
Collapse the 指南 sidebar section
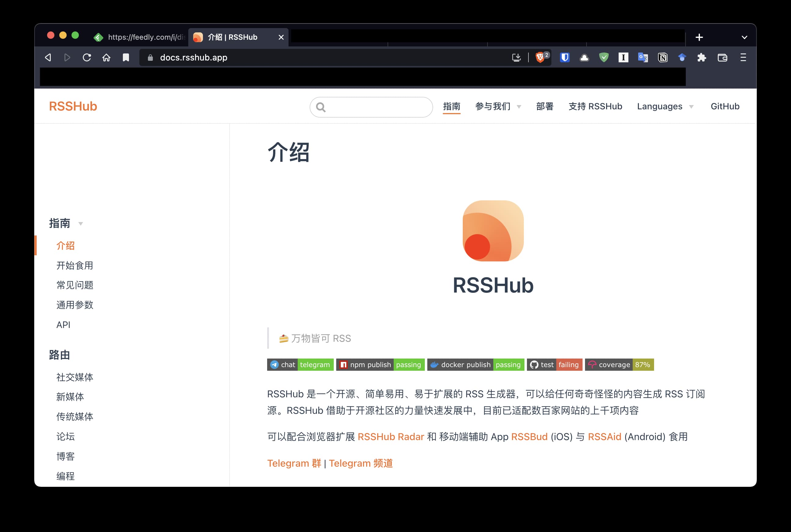click(66, 223)
